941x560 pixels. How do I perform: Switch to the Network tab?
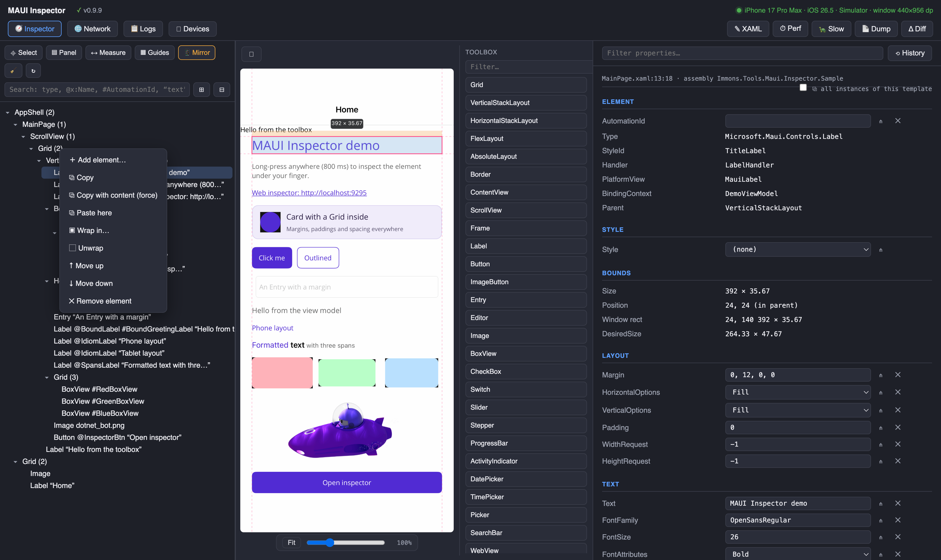pos(92,29)
